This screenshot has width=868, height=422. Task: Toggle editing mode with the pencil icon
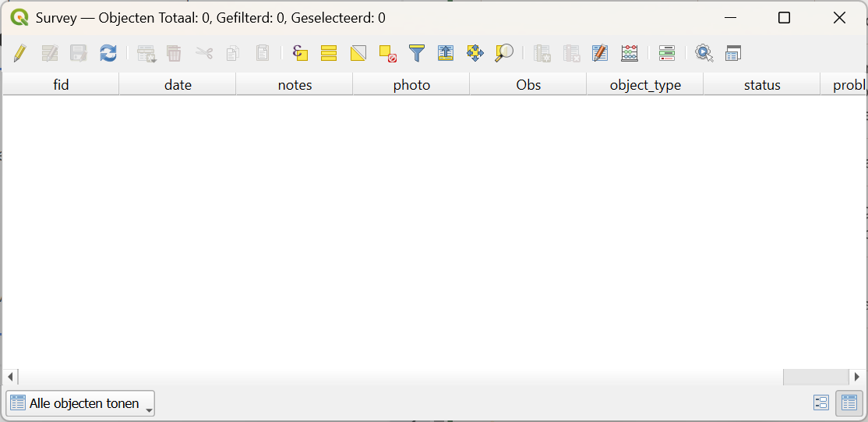pyautogui.click(x=20, y=53)
